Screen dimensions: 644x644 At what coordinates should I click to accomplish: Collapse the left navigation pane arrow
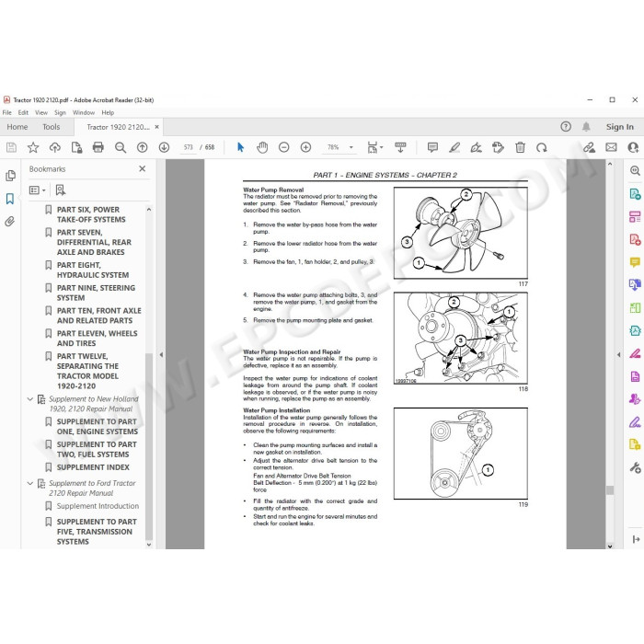pyautogui.click(x=161, y=354)
